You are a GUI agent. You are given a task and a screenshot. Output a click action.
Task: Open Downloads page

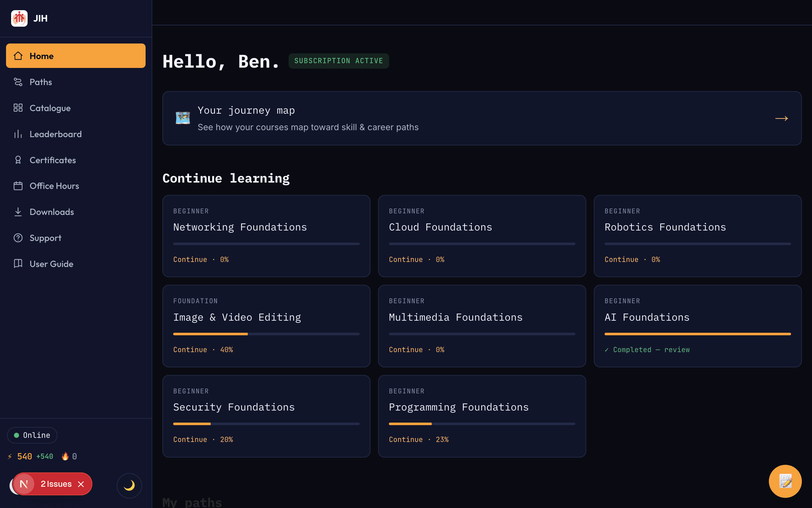[76, 212]
